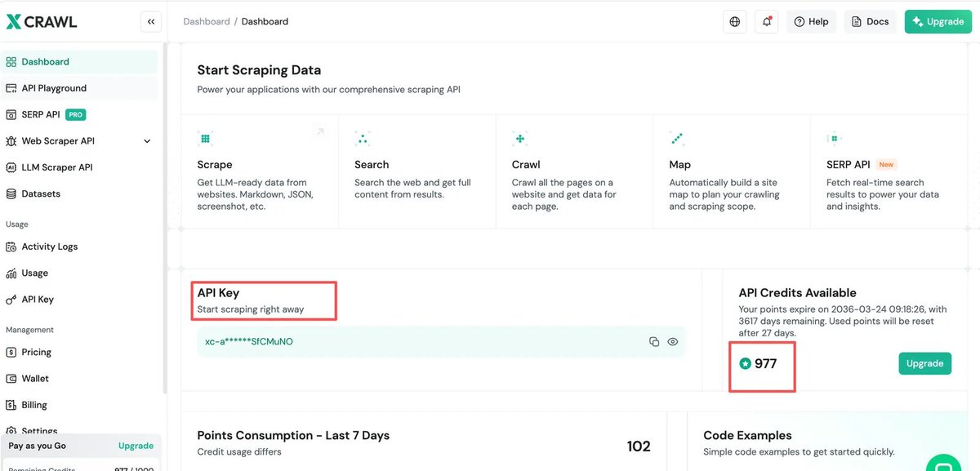Click the masked API key field

[x=441, y=342]
